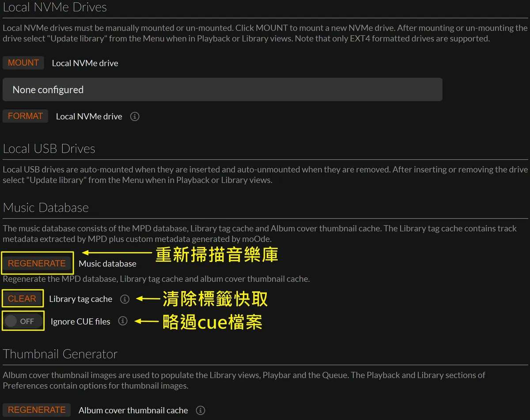Click the Local NVMe drive label beside FORMAT
This screenshot has height=420, width=530.
tap(89, 117)
